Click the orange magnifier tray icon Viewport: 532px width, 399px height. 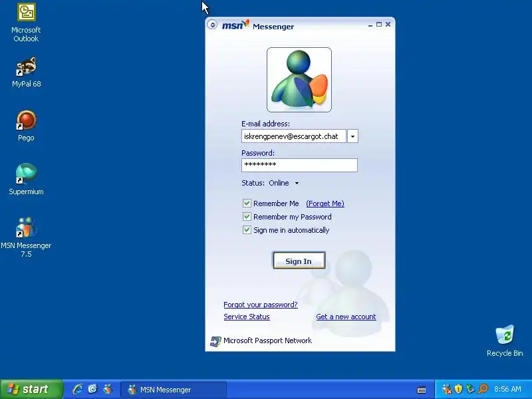[x=483, y=389]
